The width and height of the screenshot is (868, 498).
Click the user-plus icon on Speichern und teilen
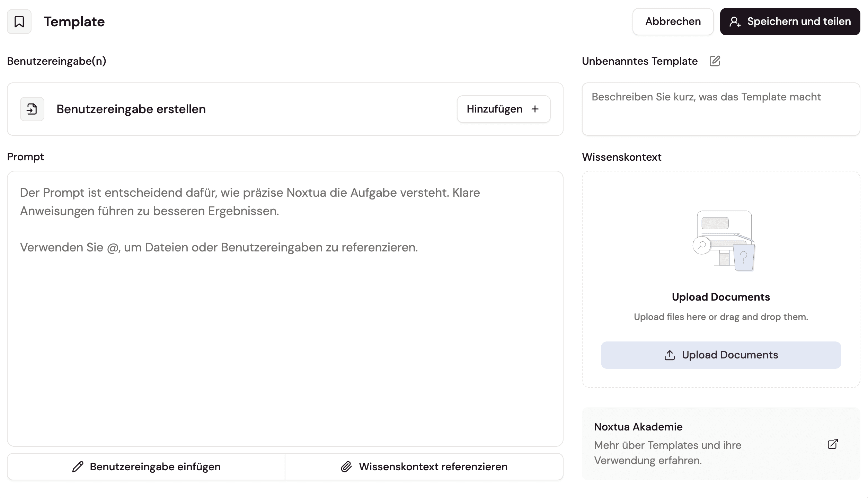tap(735, 22)
